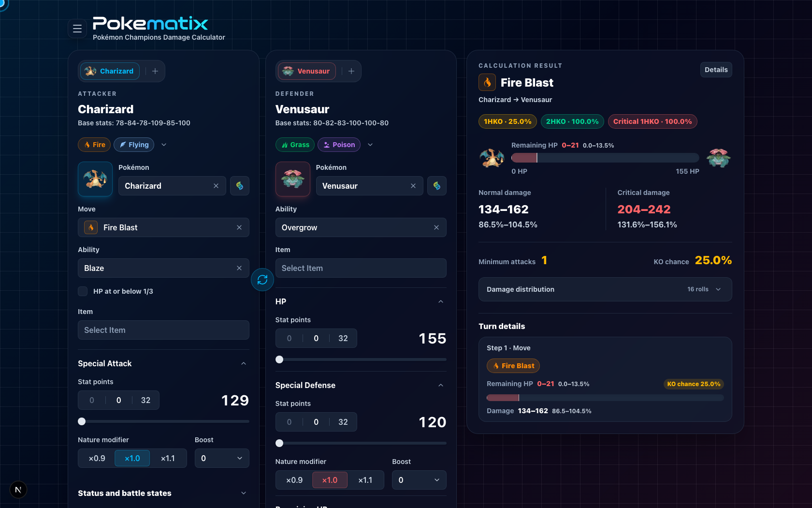Open the Details button
This screenshot has height=508, width=812.
(716, 70)
